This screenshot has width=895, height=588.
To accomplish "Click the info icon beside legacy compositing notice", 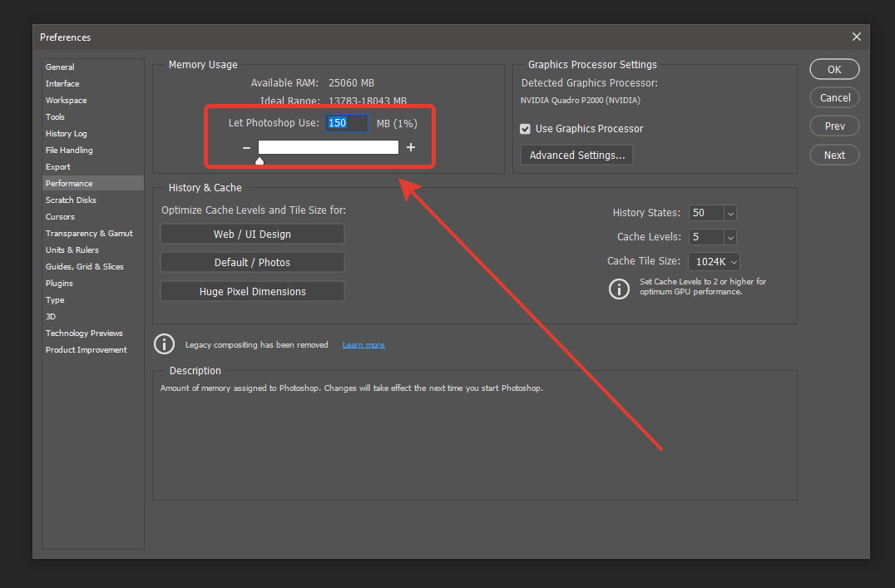I will [x=164, y=343].
